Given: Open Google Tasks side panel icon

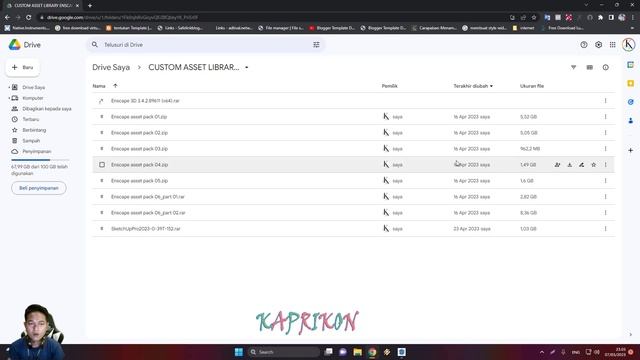Looking at the screenshot, I should pyautogui.click(x=631, y=102).
